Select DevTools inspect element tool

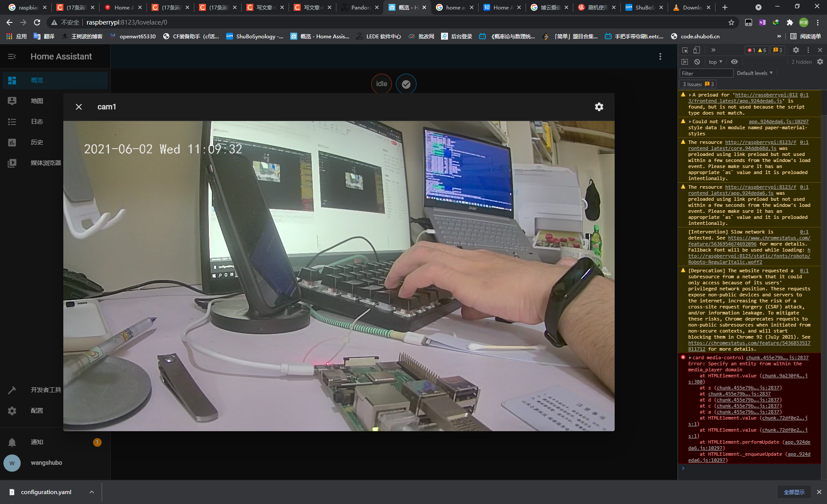tap(685, 50)
